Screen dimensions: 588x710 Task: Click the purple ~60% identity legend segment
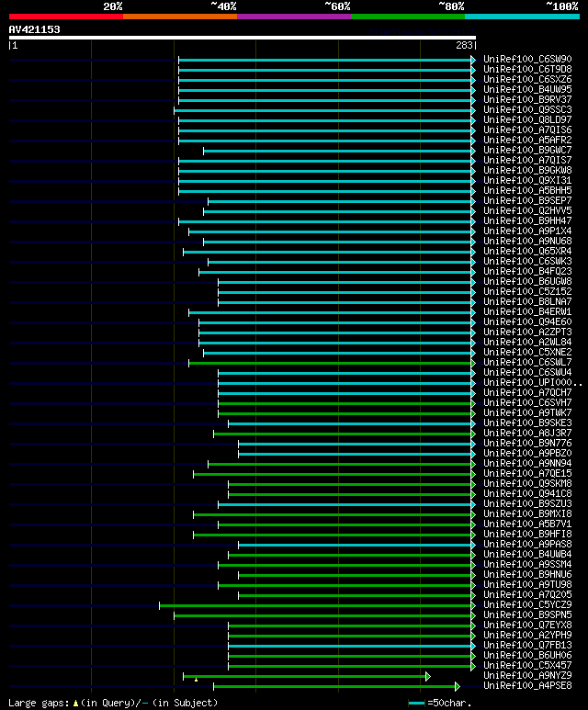coord(294,17)
